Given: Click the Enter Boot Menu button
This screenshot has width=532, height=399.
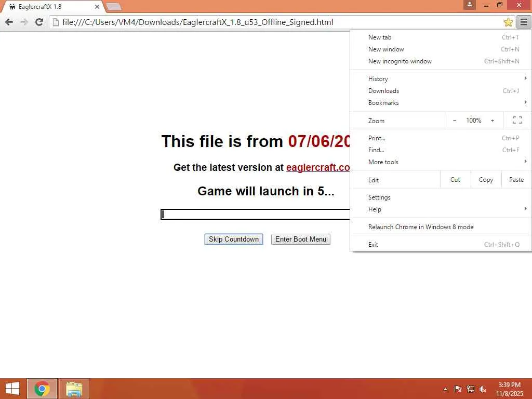Looking at the screenshot, I should (301, 239).
